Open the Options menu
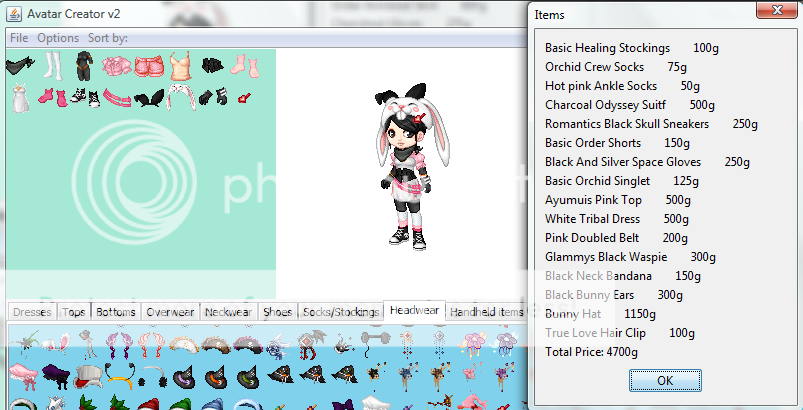This screenshot has width=803, height=410. (58, 38)
